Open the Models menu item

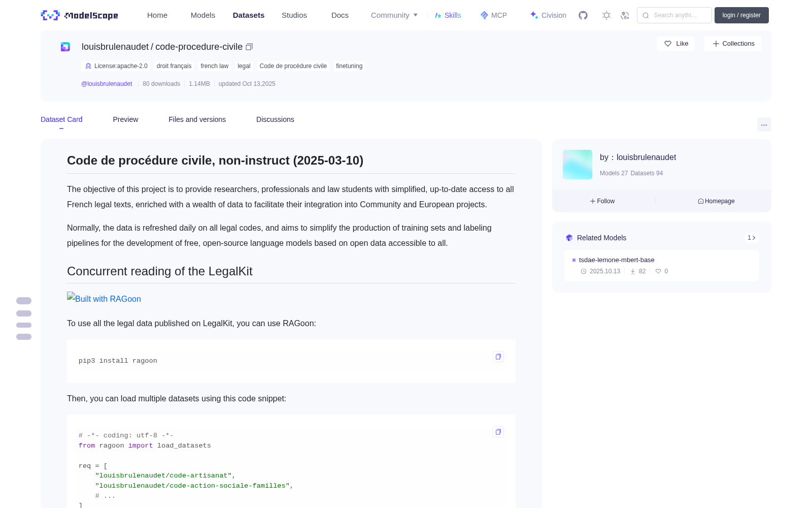pos(203,15)
